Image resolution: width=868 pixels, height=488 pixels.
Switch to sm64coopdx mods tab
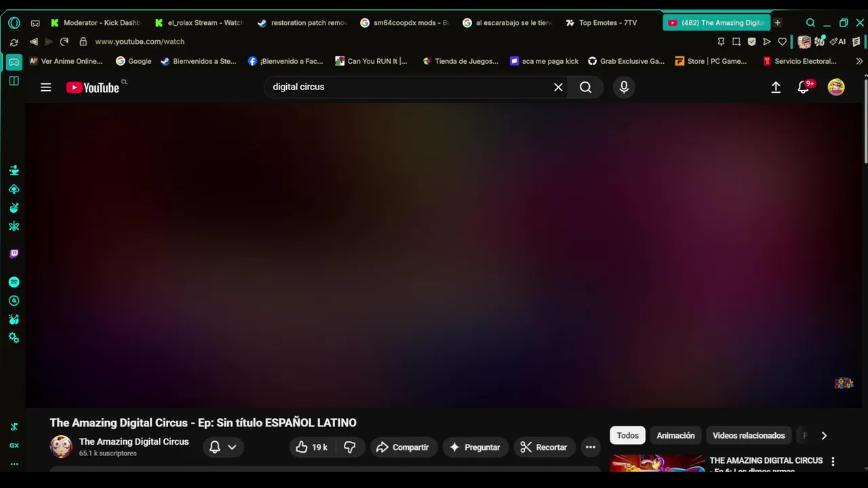[x=405, y=23]
